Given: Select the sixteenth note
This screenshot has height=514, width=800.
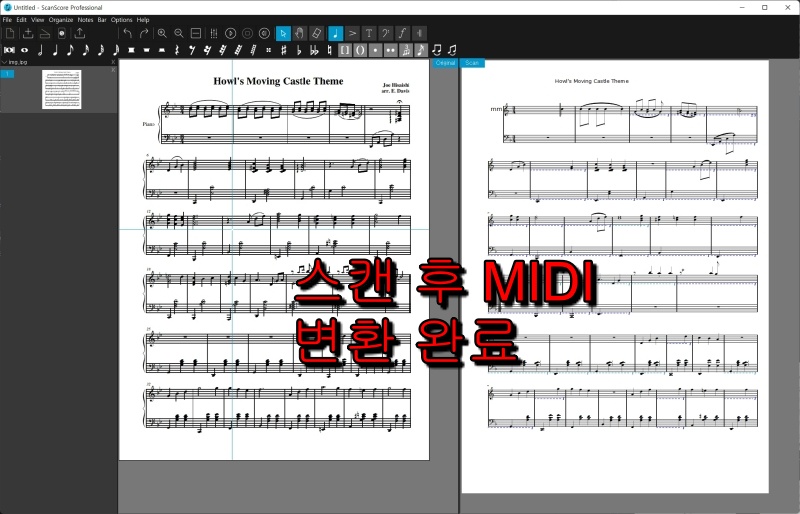Looking at the screenshot, I should tap(86, 50).
